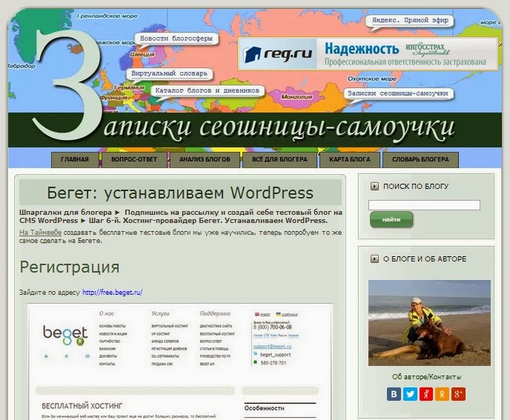Click the red Ya.ru social icon
Image resolution: width=510 pixels, height=420 pixels.
click(x=426, y=394)
